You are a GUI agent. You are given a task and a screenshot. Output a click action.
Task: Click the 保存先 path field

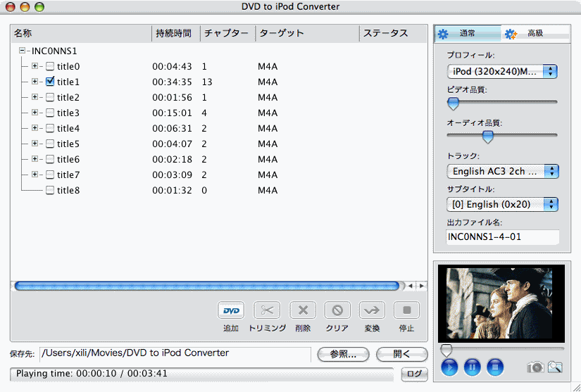175,354
